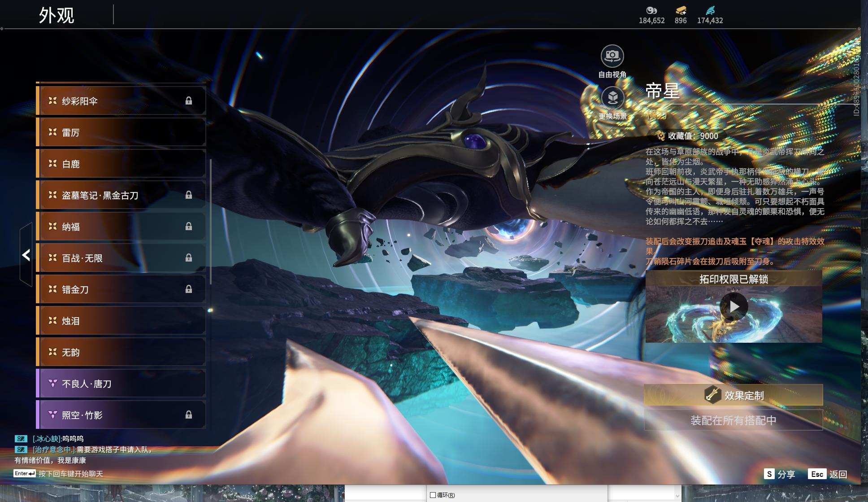The height and width of the screenshot is (502, 868).
Task: Click the player name [.冰心缺] in chat
Action: point(47,439)
